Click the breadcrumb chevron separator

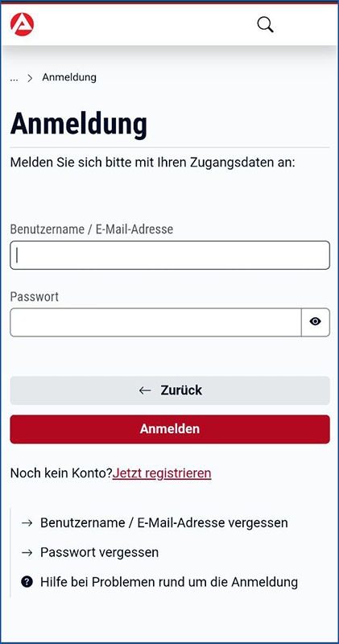(30, 78)
